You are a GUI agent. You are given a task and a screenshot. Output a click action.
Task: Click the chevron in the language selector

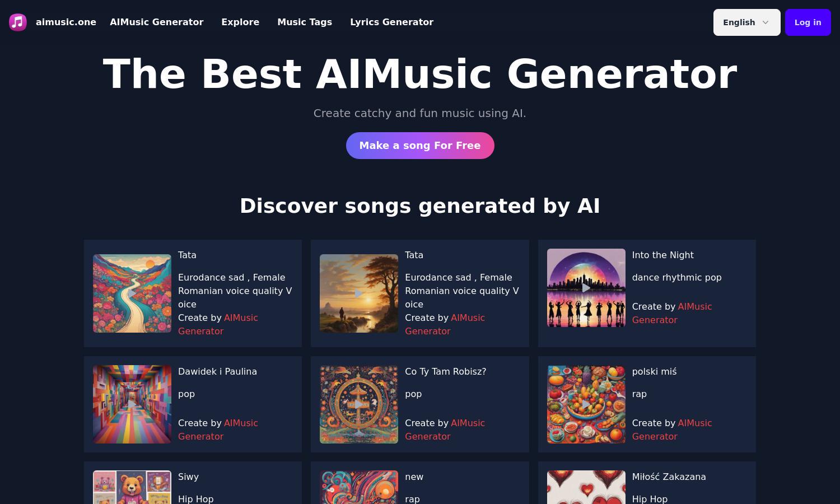tap(766, 22)
